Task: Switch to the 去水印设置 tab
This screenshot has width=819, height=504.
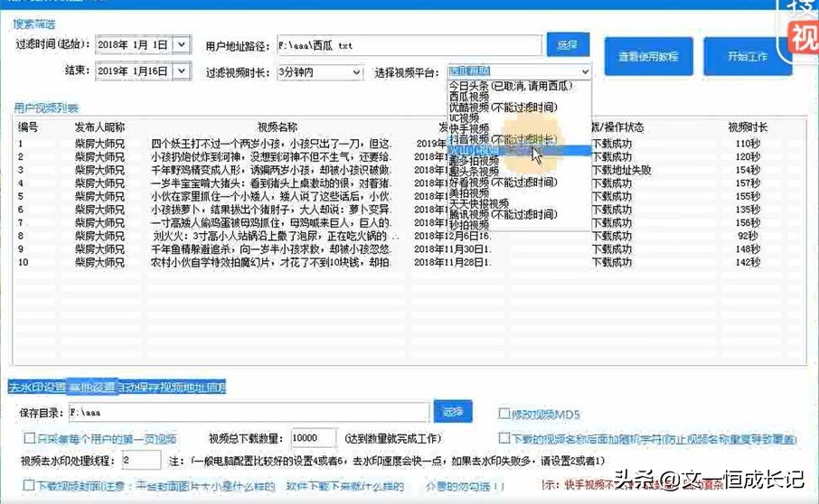Action: click(37, 387)
